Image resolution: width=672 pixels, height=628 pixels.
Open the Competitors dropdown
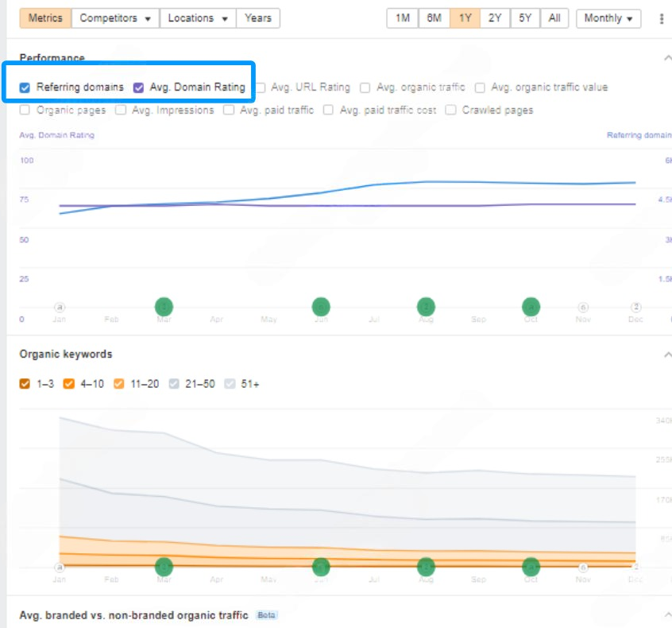(115, 18)
